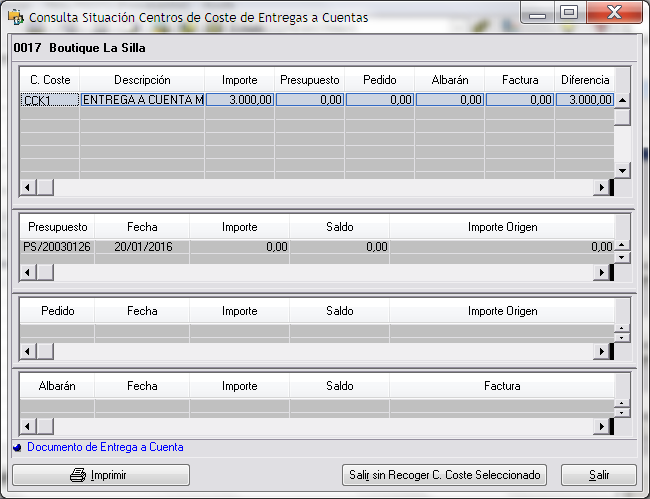Click right scroll arrow of Presupuesto grid
Screen dimensions: 650x499
(601, 272)
